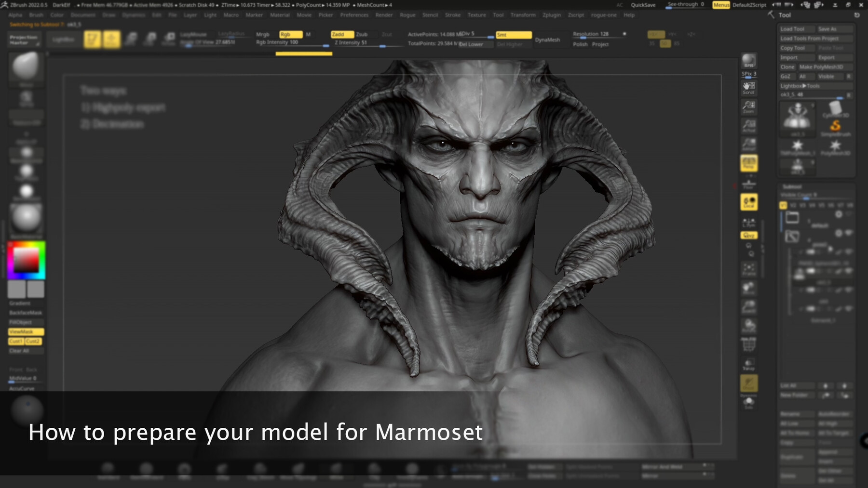Expand Lightbox Tools in the Tool palette
This screenshot has height=488, width=868.
tap(816, 86)
